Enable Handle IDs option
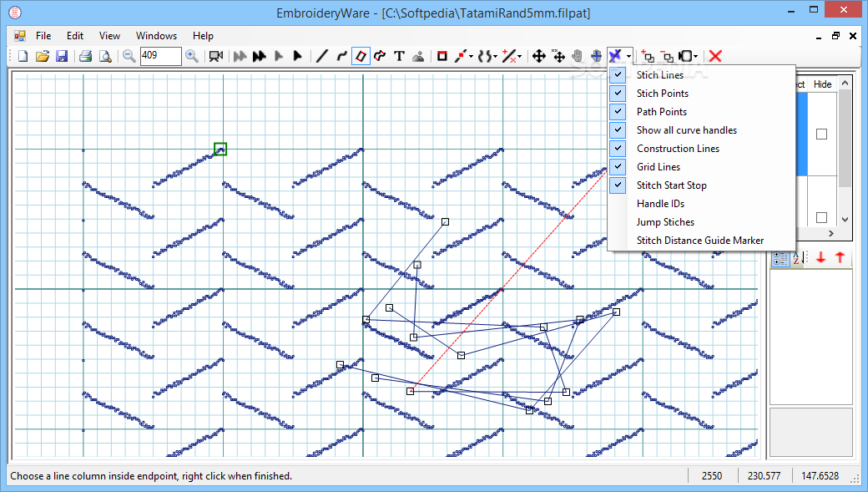 pyautogui.click(x=701, y=203)
